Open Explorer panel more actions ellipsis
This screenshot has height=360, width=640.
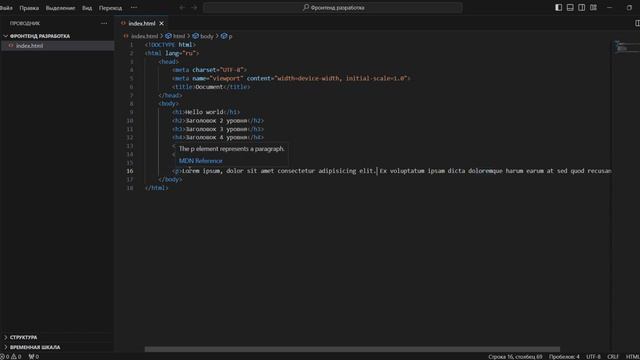[x=104, y=23]
